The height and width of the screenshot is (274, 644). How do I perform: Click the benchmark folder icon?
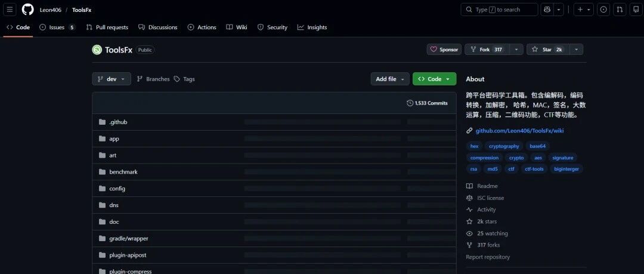pos(103,172)
